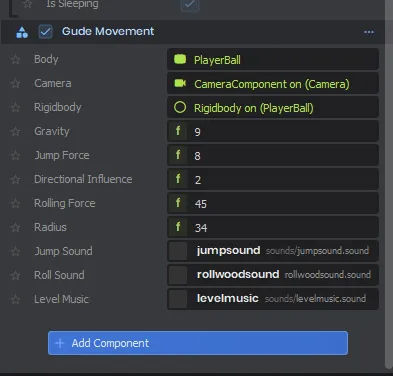Select the CameraComponent on (Camera) field
Screen dimensions: 393x376
[273, 83]
